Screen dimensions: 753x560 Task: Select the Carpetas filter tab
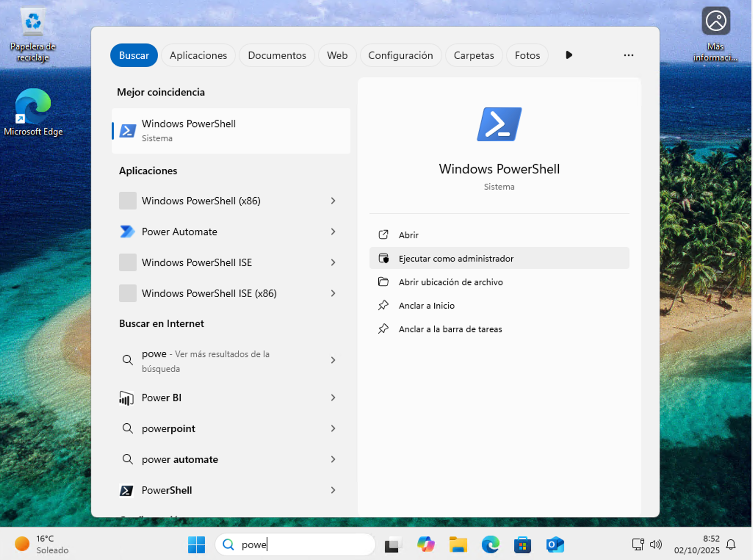click(474, 55)
